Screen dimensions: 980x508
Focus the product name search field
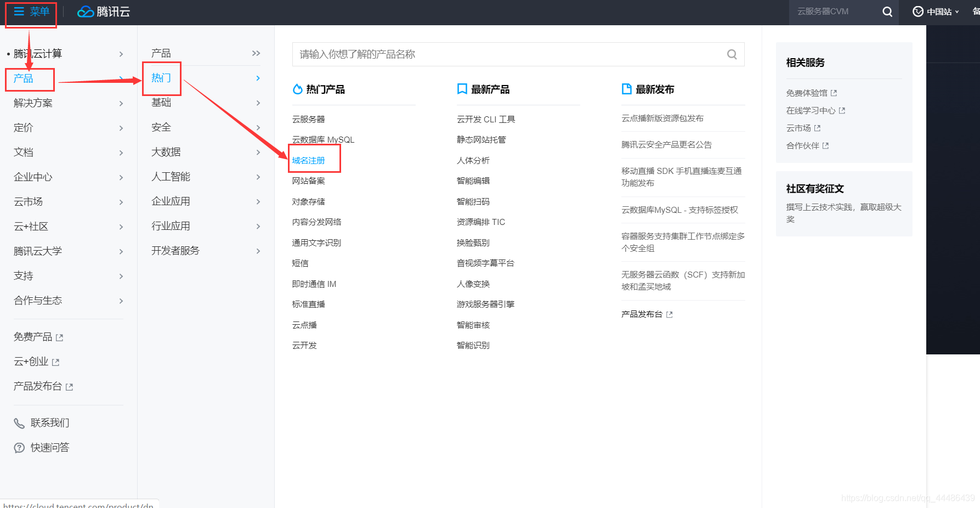pos(518,54)
